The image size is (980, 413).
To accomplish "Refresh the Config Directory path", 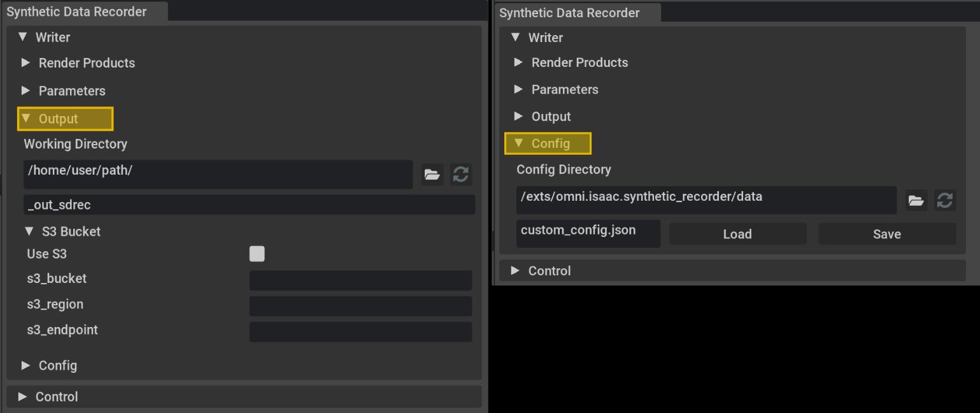I will 946,200.
